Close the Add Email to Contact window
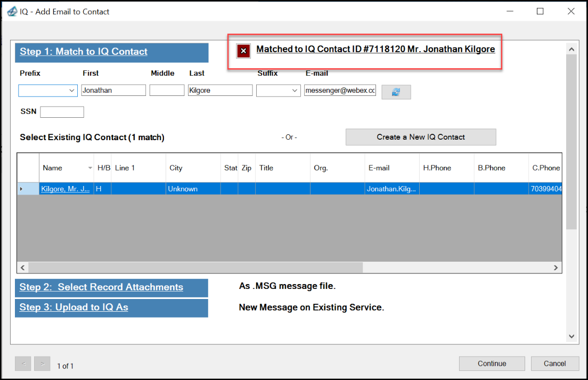This screenshot has height=380, width=588. tap(571, 11)
